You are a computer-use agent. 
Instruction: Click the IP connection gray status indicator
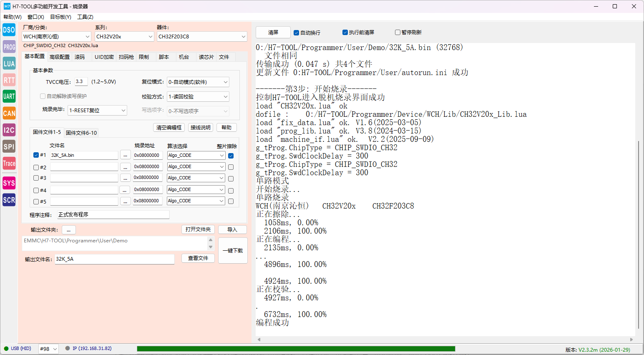[x=68, y=349]
